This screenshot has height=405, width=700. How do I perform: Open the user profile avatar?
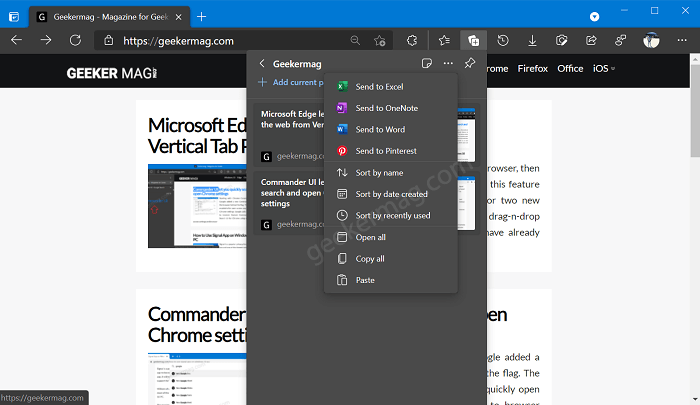click(x=651, y=41)
